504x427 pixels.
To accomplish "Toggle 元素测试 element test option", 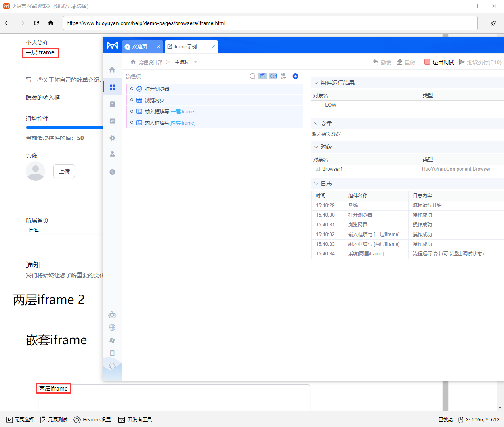I will 54,420.
